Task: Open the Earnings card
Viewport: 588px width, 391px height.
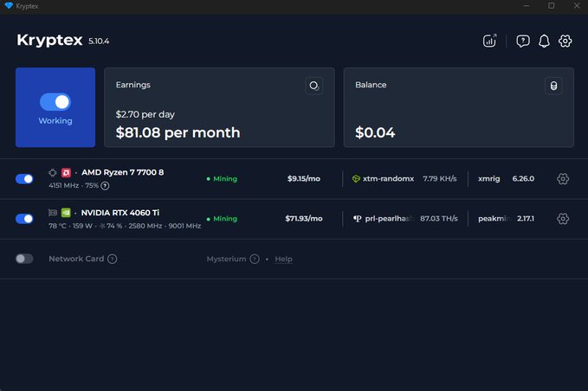Action: pyautogui.click(x=219, y=107)
